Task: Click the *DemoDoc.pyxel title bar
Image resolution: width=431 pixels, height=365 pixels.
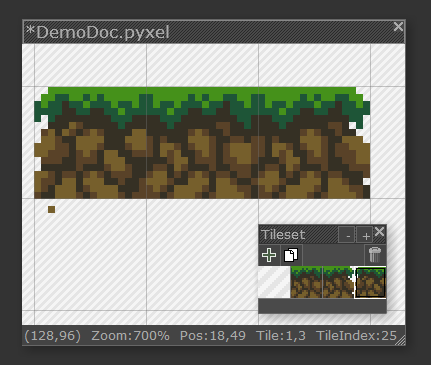Action: [207, 32]
